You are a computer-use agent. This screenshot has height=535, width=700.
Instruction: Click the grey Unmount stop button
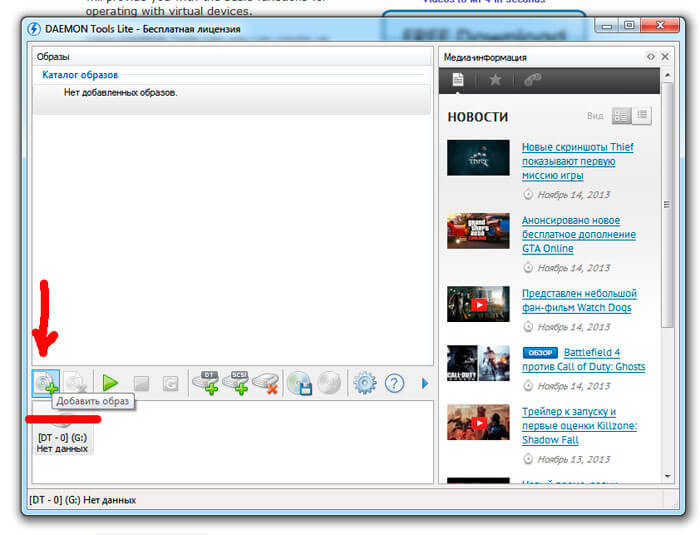(x=142, y=383)
